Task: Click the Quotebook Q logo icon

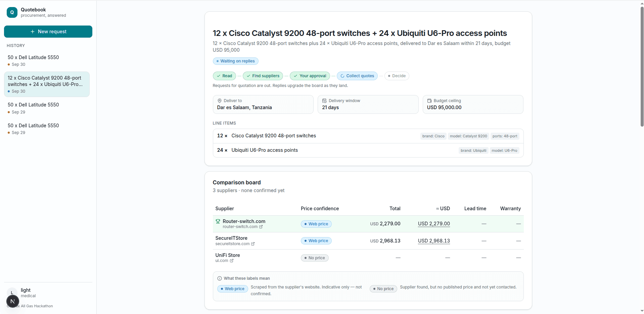Action: (x=12, y=12)
